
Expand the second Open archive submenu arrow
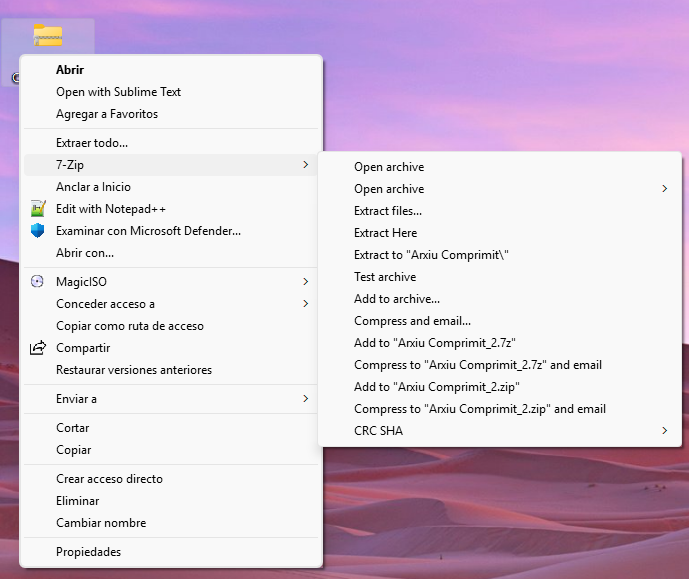click(x=664, y=189)
